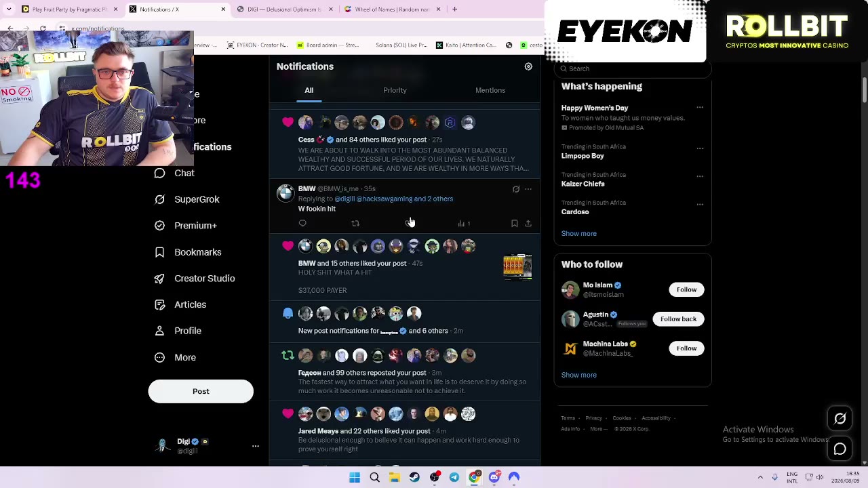Follow back Agustin
Viewport: 868px width, 488px height.
678,319
